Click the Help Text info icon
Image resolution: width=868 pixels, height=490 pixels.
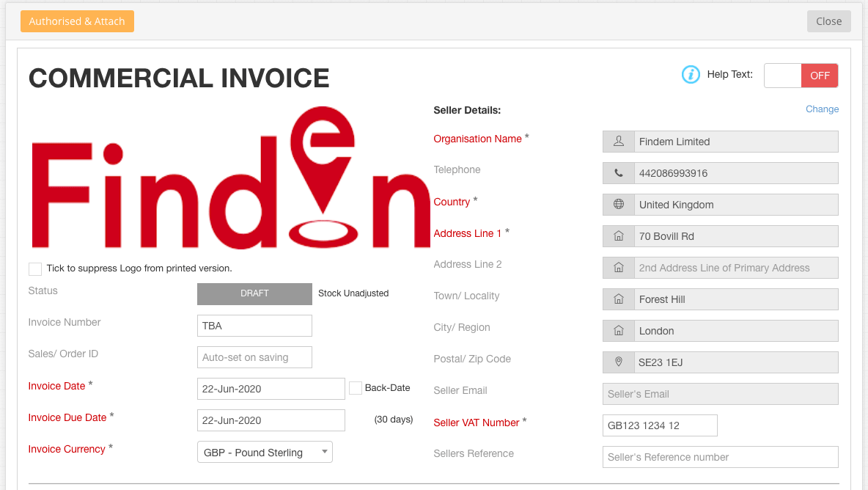[691, 74]
